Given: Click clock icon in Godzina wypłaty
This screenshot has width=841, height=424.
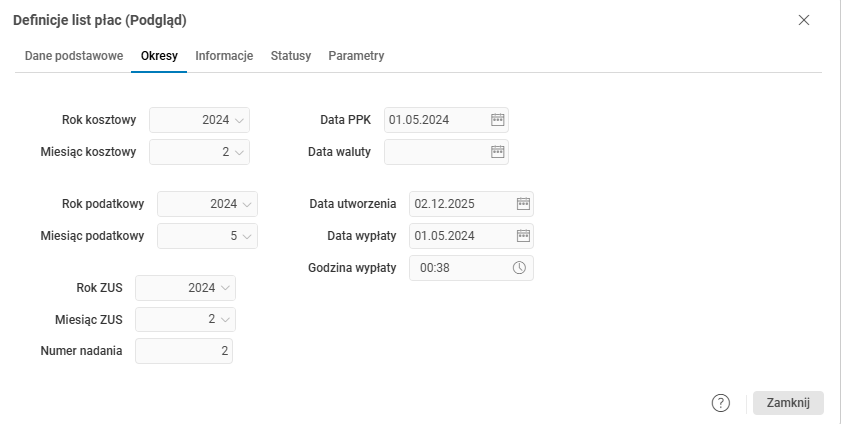Looking at the screenshot, I should pos(520,268).
